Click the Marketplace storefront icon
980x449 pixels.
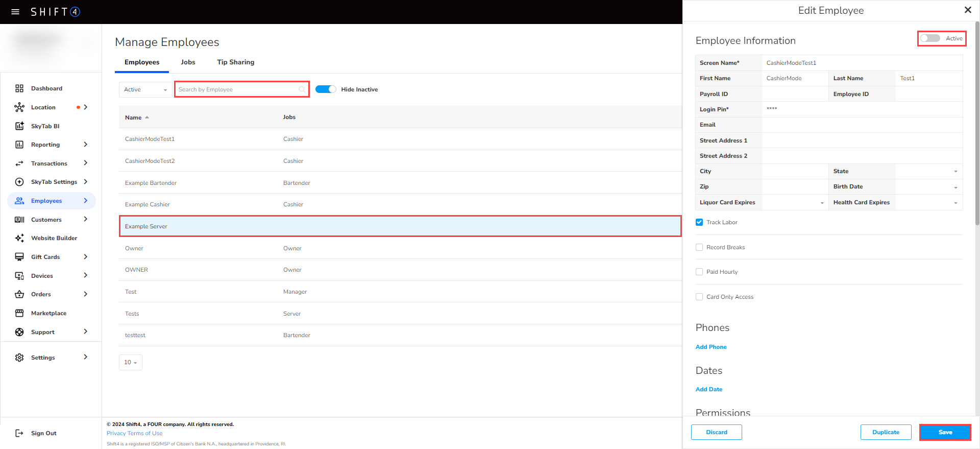click(x=19, y=313)
